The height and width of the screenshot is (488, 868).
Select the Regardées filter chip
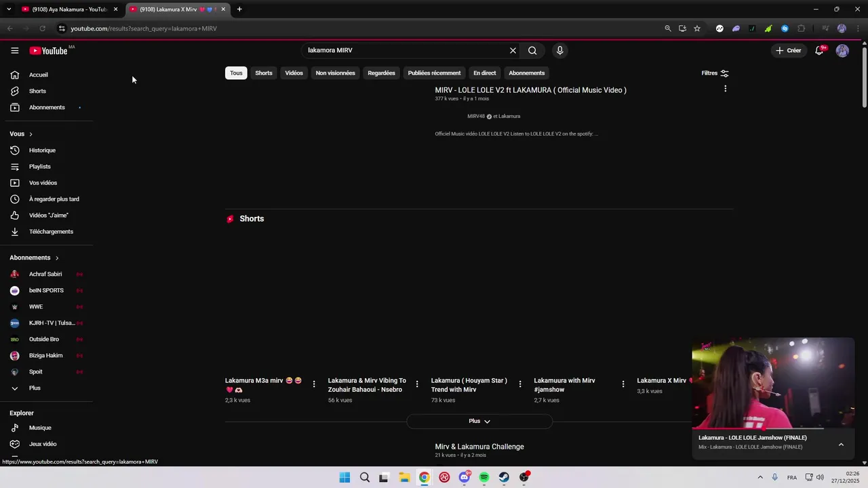[x=381, y=73]
